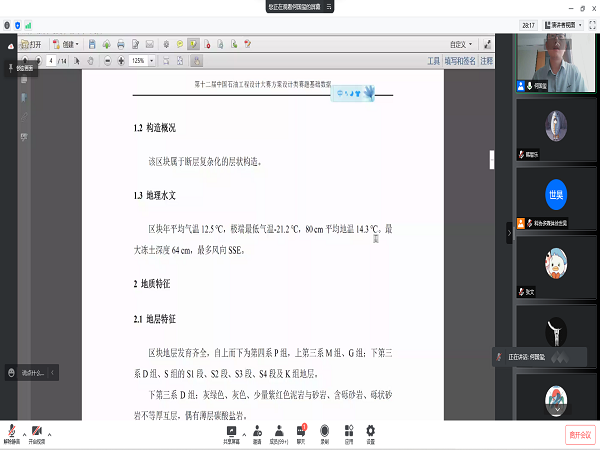Collapse the participant video side panel
Screen dimensions: 600x450
509,232
